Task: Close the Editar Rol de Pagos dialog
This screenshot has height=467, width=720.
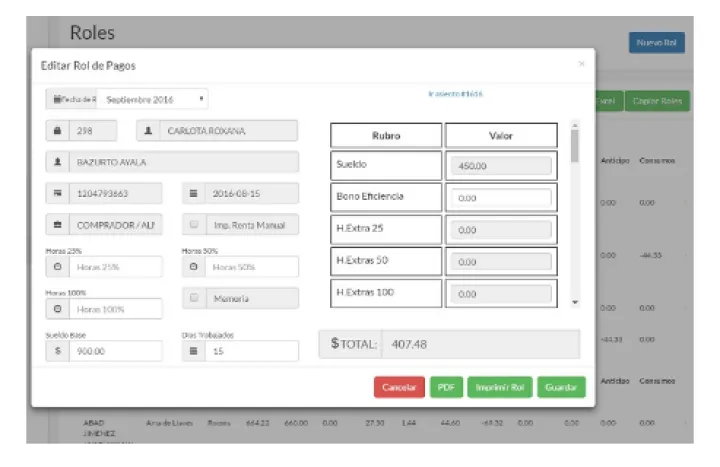Action: [x=581, y=65]
